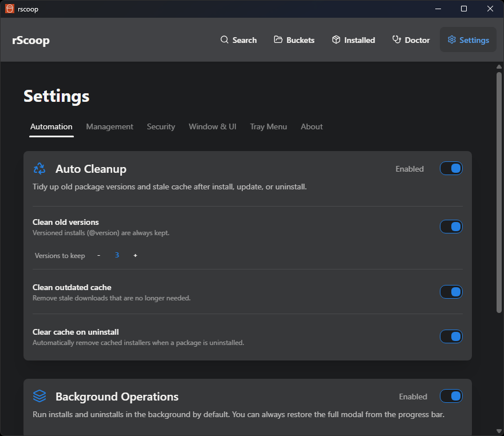Open the Security tab
504x436 pixels.
tap(161, 127)
